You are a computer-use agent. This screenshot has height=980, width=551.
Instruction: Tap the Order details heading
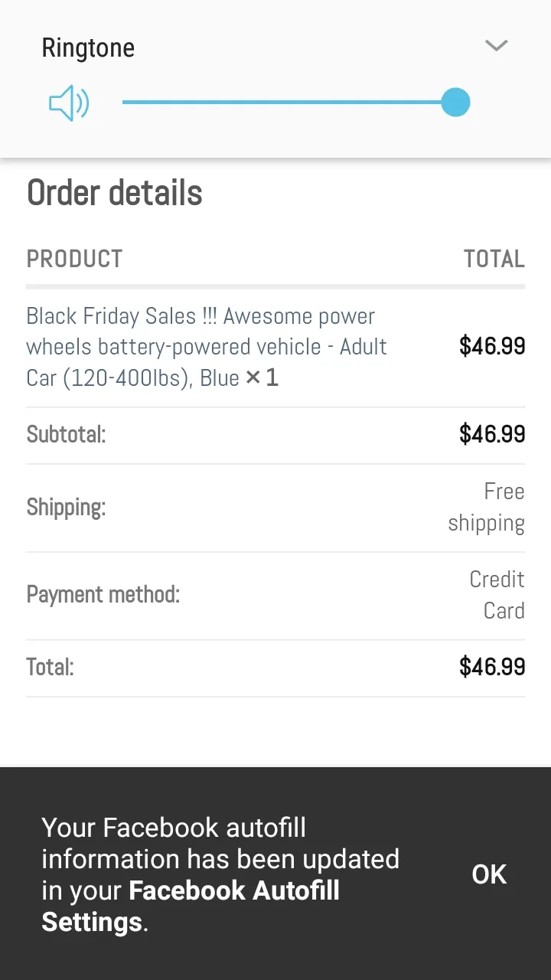115,192
